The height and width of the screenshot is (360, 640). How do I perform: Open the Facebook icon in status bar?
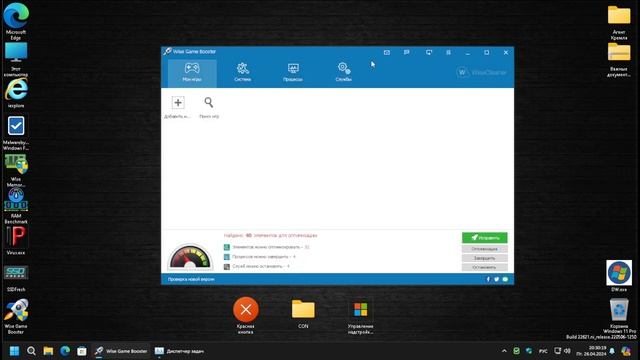488,279
